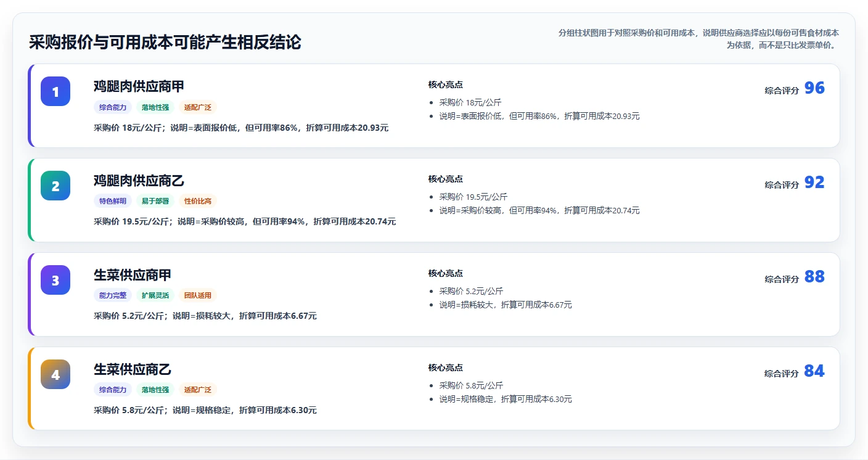
Task: Select 综合能力 tag under 鸡腿肉供应商甲
Action: (113, 107)
